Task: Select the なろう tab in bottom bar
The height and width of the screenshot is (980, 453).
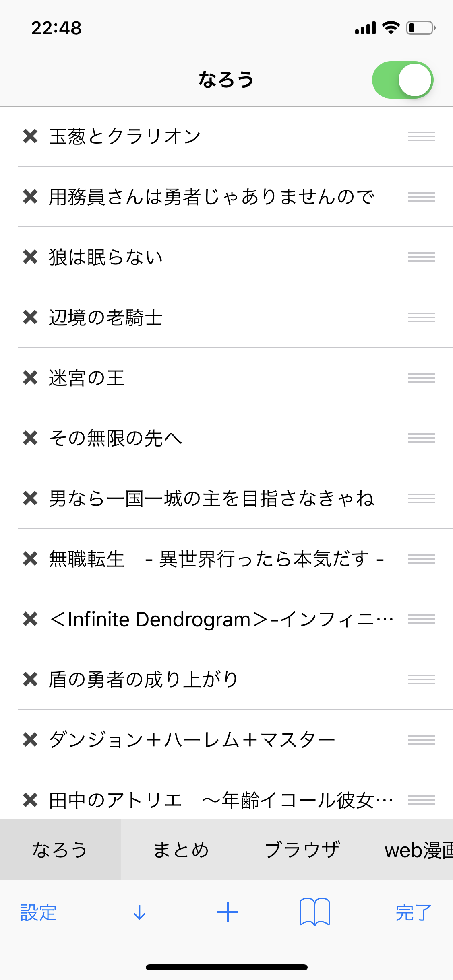Action: tap(60, 850)
